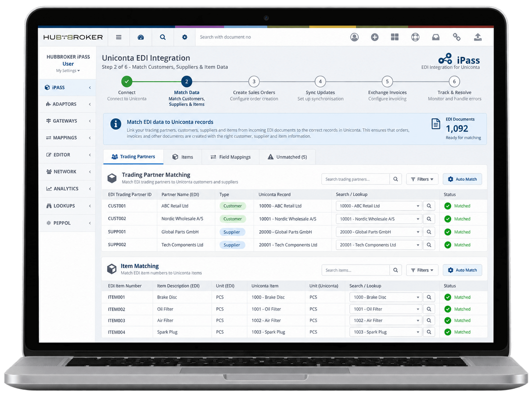
Task: Open the 1001 - Oil Filter lookup dropdown
Action: tap(385, 309)
